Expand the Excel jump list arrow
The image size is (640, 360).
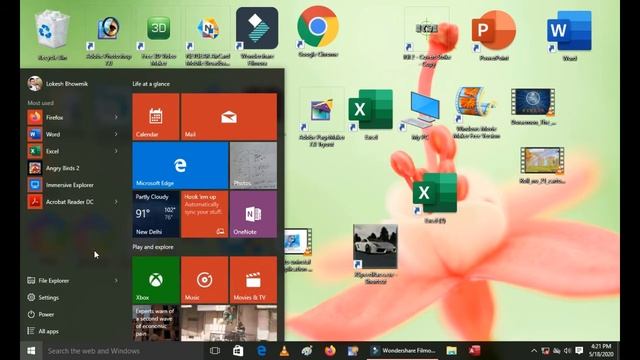point(116,151)
